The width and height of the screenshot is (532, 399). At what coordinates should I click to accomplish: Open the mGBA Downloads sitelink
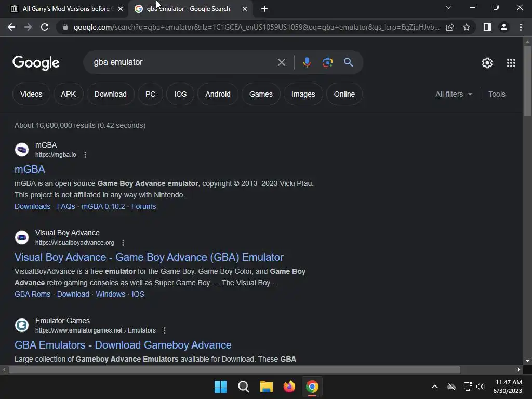click(x=32, y=206)
